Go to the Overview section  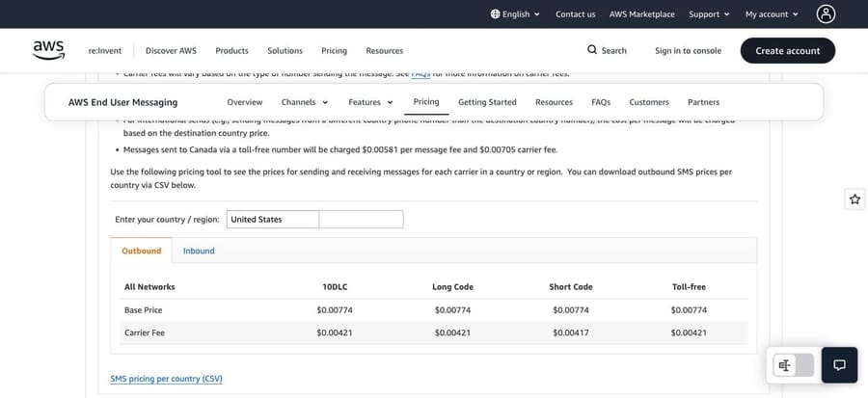245,102
